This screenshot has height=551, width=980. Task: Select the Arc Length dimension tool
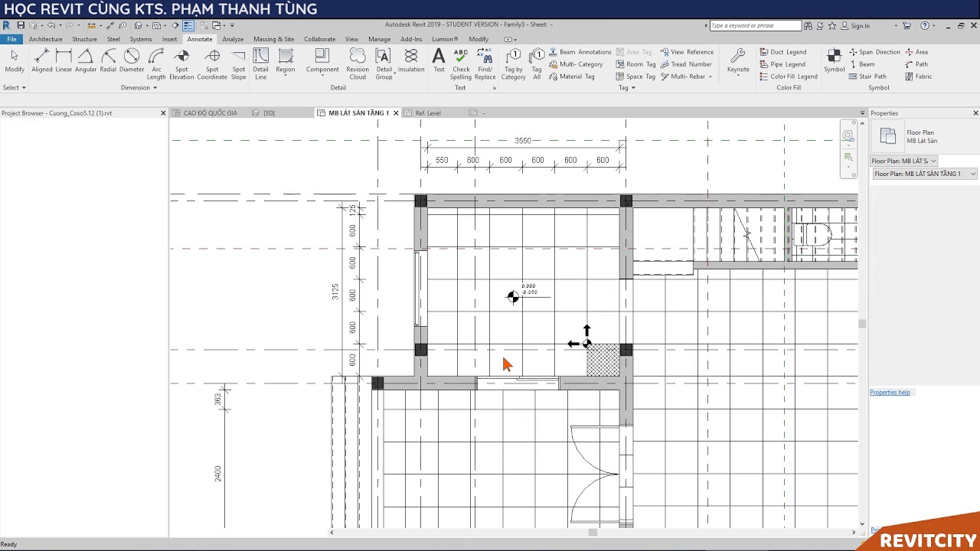click(156, 64)
